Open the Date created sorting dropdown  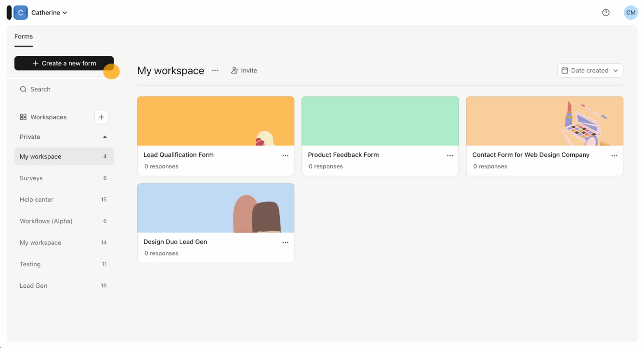tap(590, 70)
